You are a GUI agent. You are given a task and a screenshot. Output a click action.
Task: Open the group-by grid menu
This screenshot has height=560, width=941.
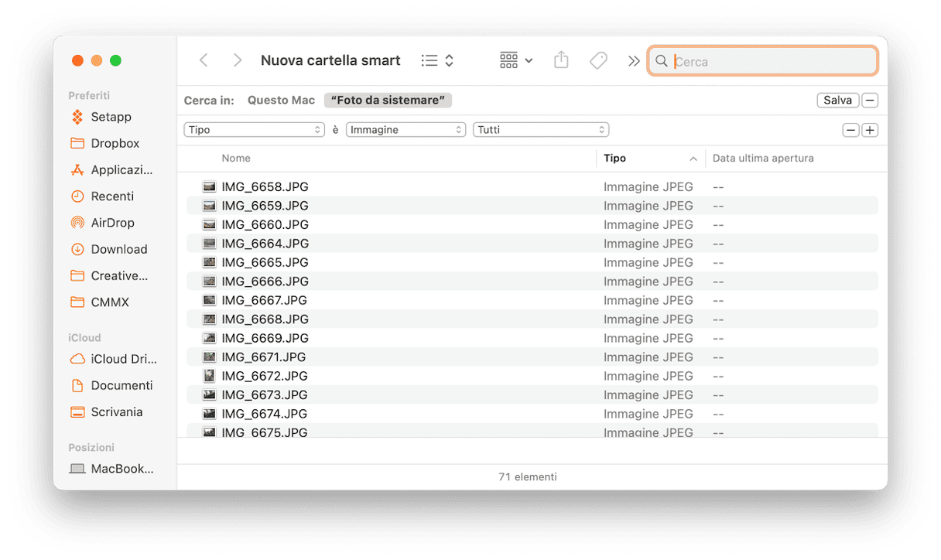tap(516, 60)
